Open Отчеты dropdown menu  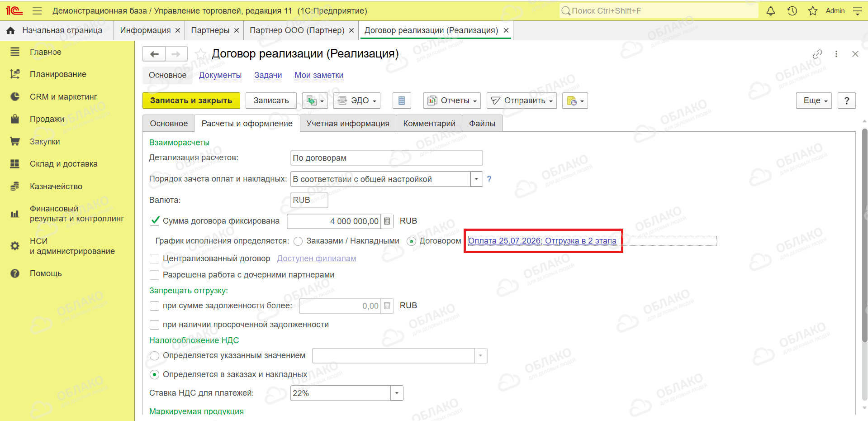pos(452,100)
